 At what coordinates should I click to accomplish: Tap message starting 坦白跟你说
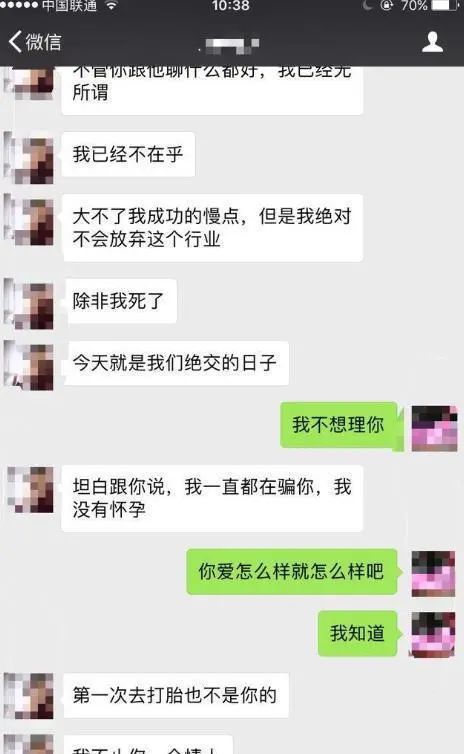(212, 499)
